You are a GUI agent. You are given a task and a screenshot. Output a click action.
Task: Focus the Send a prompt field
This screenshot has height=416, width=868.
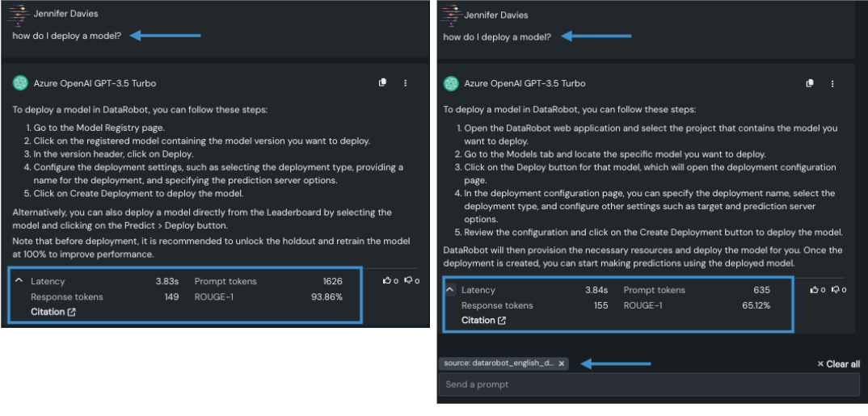(647, 384)
